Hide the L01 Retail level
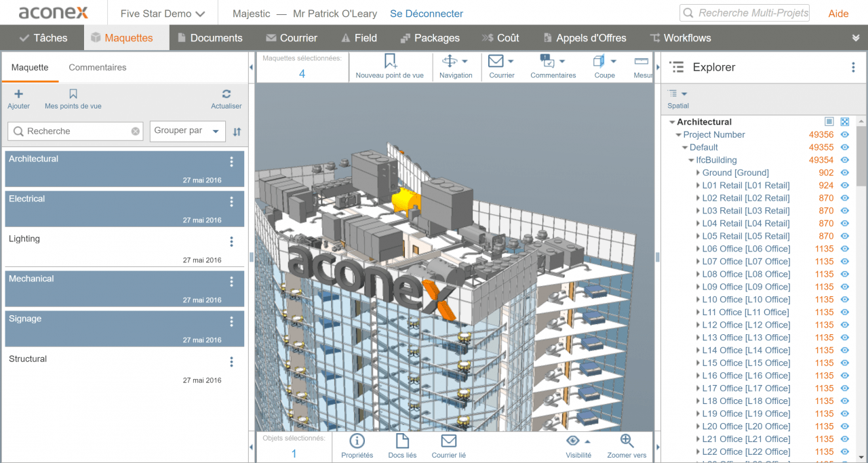Viewport: 868px width, 463px height. click(845, 185)
